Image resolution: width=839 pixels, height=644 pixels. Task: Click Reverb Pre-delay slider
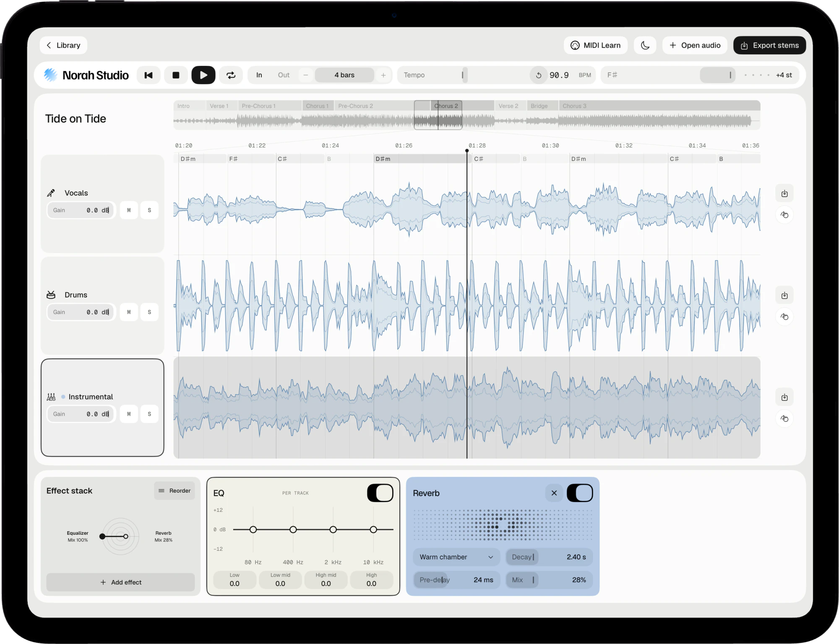pos(456,580)
